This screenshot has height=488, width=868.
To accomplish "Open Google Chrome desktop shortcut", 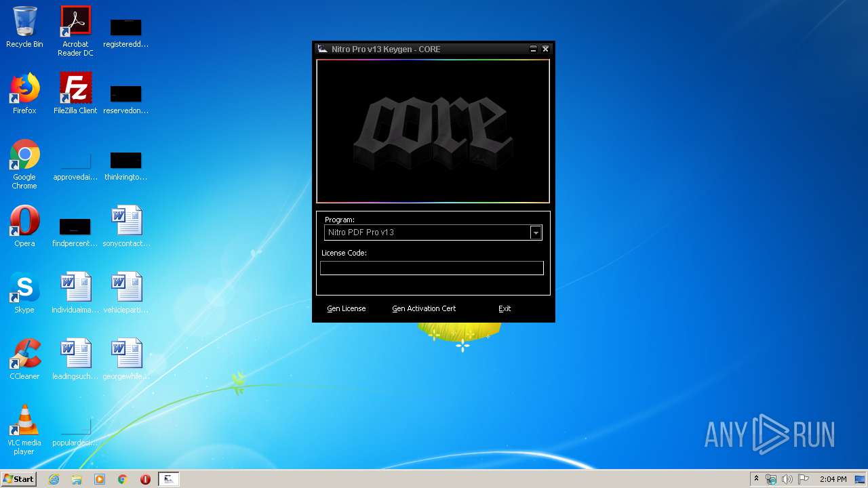I will point(24,164).
